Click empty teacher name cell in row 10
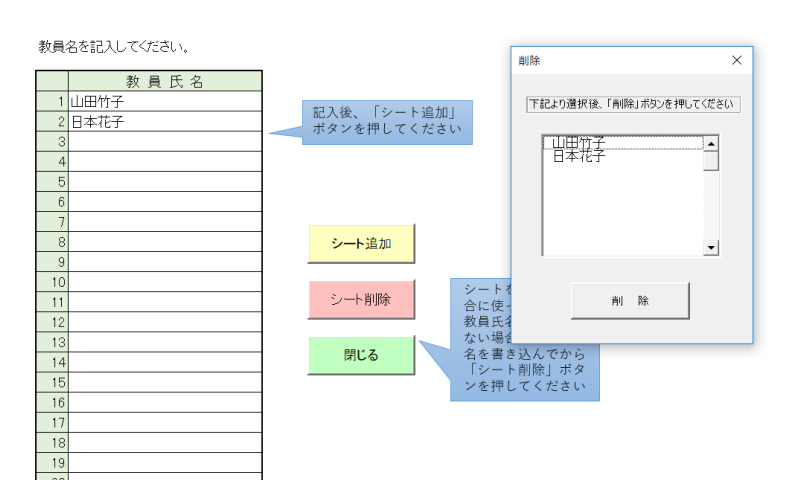This screenshot has height=480, width=800. [165, 282]
